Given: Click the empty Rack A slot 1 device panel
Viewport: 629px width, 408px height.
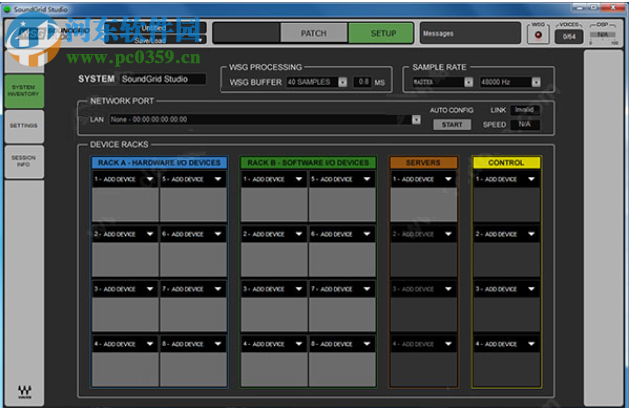Looking at the screenshot, I should click(126, 204).
